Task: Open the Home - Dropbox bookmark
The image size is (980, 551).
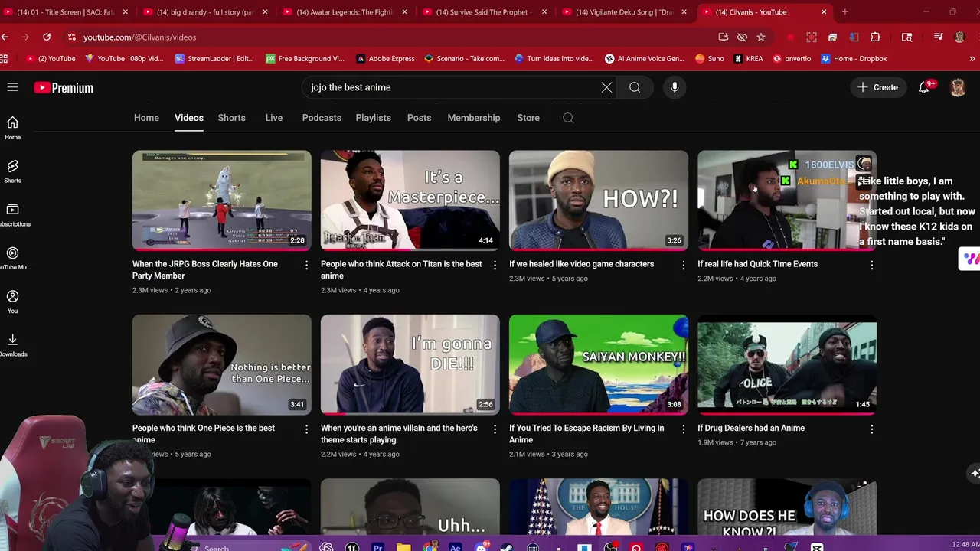Action: (854, 58)
